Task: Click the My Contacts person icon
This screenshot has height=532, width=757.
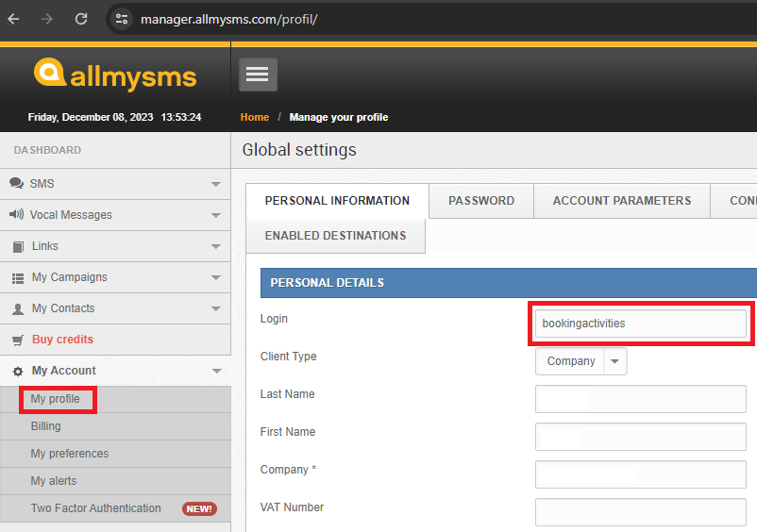Action: 18,308
